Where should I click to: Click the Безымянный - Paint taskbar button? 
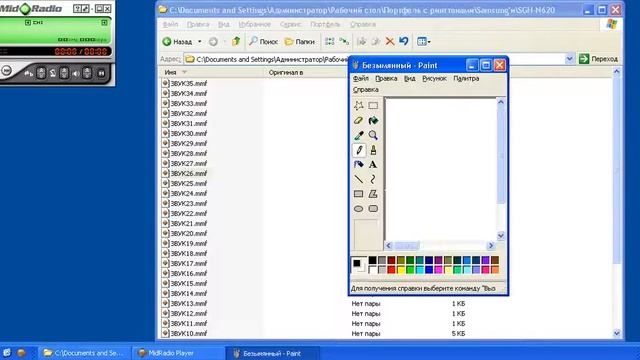pyautogui.click(x=272, y=353)
